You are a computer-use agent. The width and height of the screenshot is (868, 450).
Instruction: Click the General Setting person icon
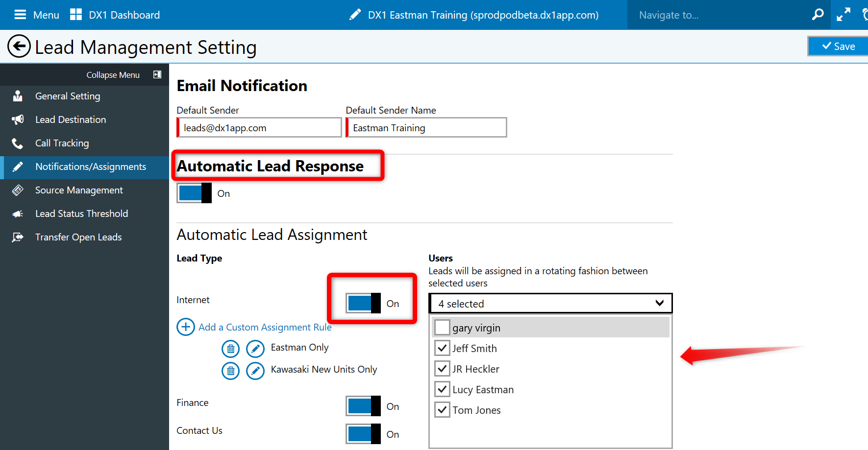(18, 96)
